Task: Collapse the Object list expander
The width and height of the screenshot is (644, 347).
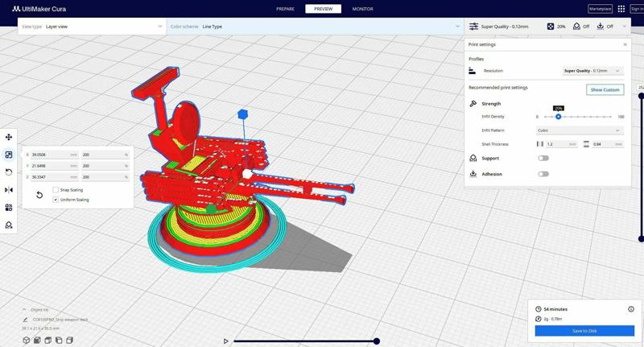Action: click(24, 310)
